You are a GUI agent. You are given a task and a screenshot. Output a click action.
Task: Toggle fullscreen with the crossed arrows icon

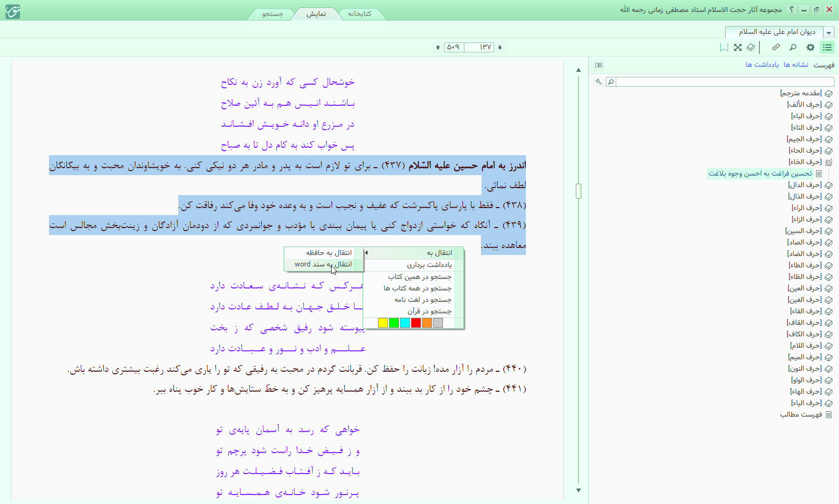[x=738, y=47]
